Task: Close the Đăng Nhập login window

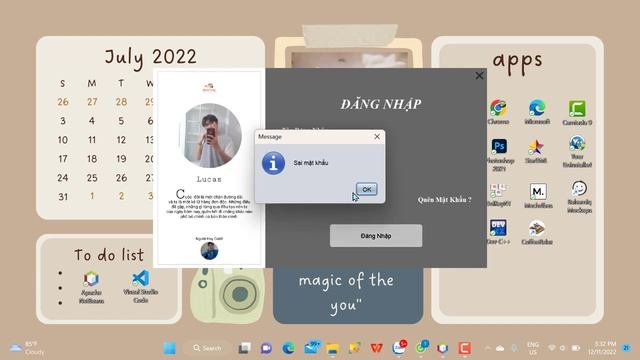Action: tap(479, 76)
